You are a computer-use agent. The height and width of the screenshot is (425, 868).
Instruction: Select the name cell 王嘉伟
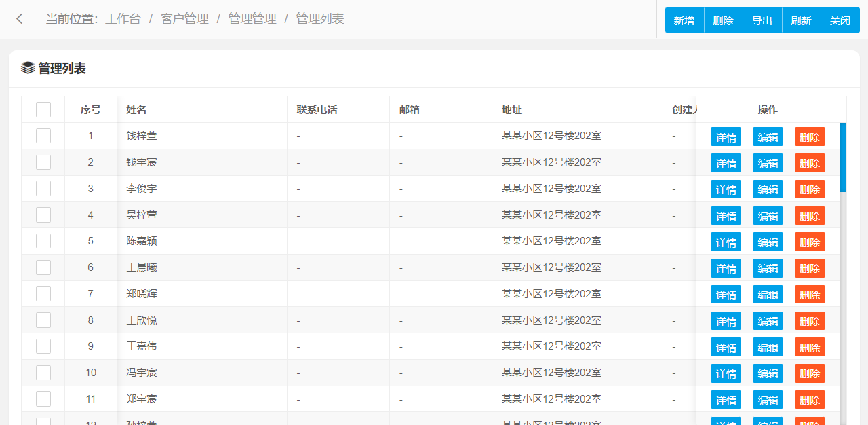[202, 346]
